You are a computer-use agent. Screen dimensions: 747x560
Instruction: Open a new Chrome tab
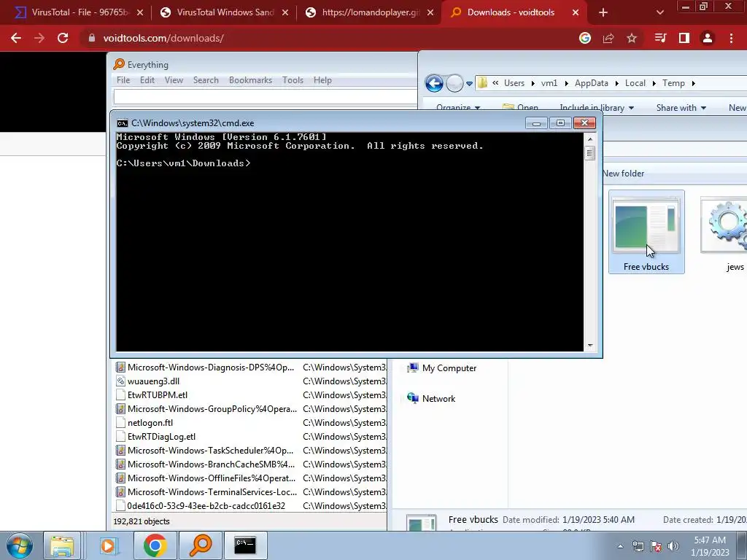pos(603,12)
